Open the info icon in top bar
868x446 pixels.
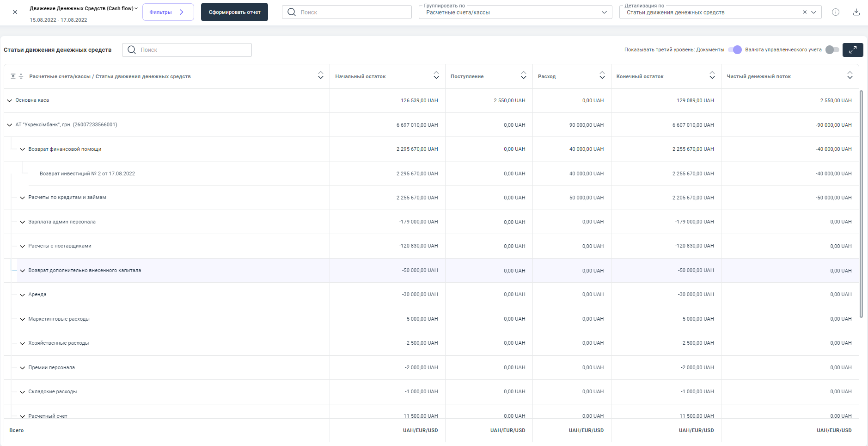pos(836,12)
